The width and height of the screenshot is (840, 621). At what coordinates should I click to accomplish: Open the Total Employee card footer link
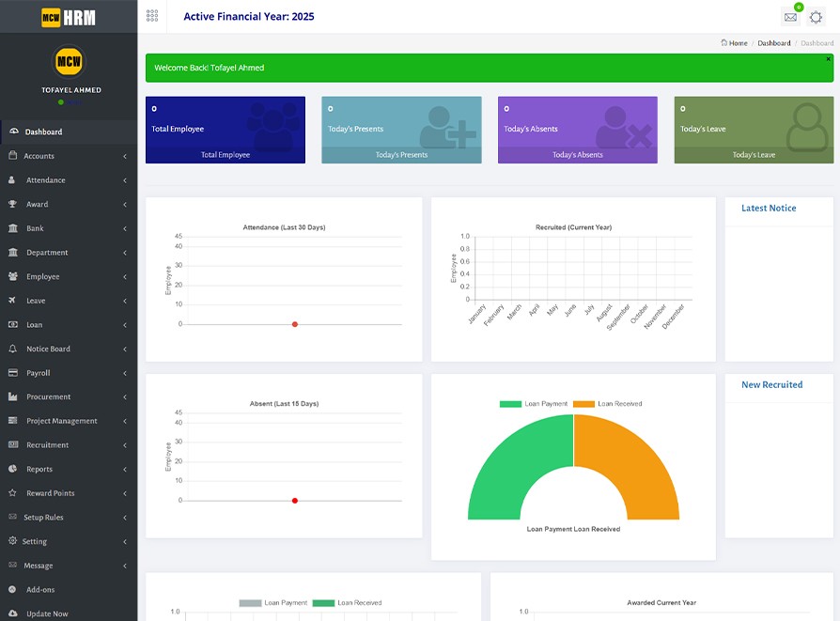point(226,155)
